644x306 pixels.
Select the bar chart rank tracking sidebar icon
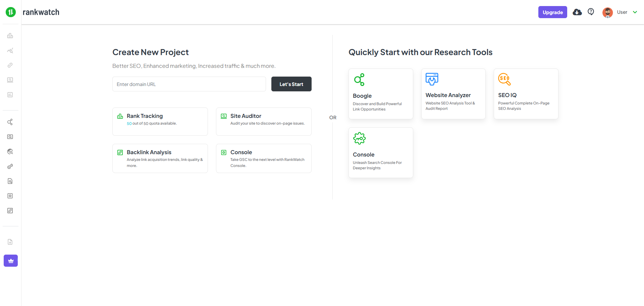tap(10, 36)
